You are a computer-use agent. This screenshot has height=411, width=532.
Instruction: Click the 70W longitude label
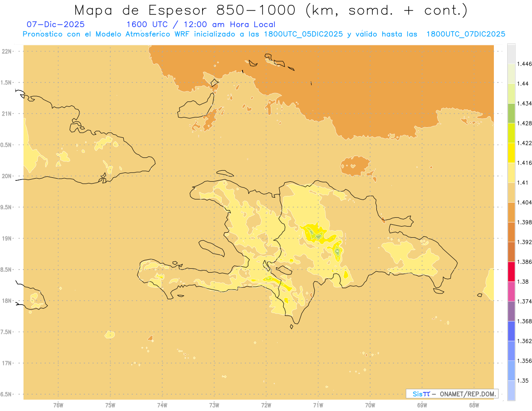tap(370, 405)
